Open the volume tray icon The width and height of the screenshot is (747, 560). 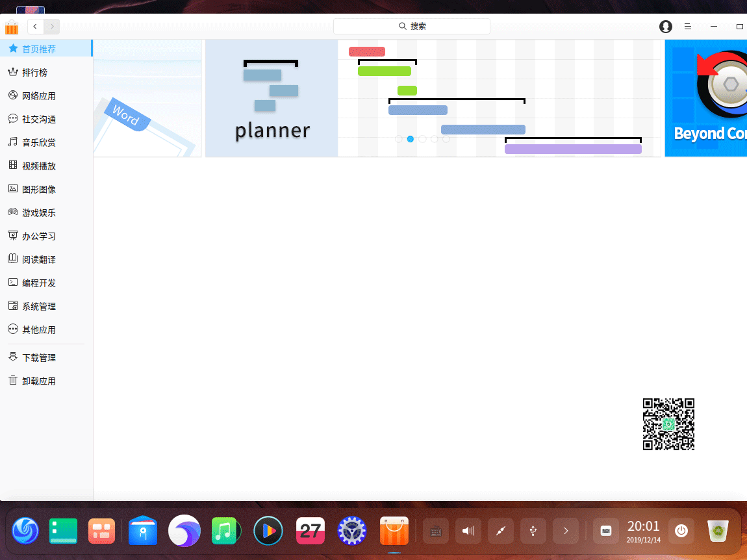[468, 531]
